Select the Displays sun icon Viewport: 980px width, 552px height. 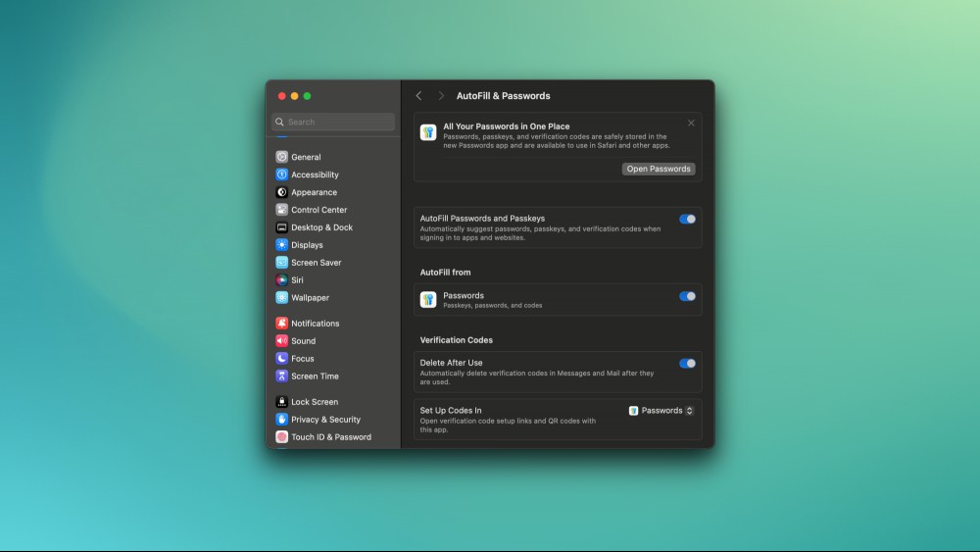(282, 244)
